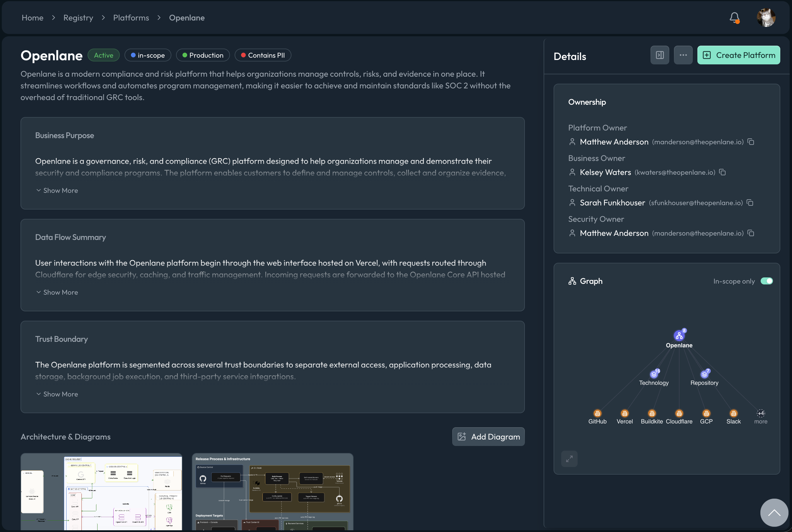The width and height of the screenshot is (792, 532).
Task: Click the Add Diagram button
Action: [x=488, y=437]
